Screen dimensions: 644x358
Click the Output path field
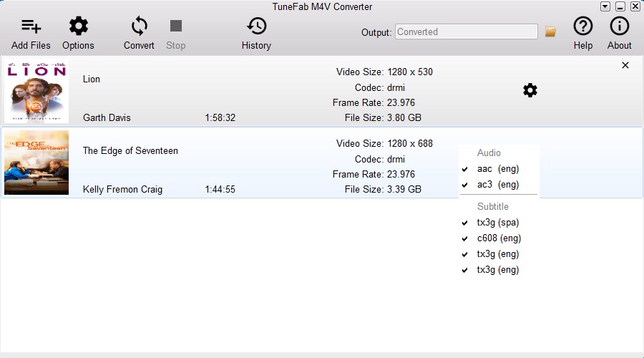click(466, 32)
